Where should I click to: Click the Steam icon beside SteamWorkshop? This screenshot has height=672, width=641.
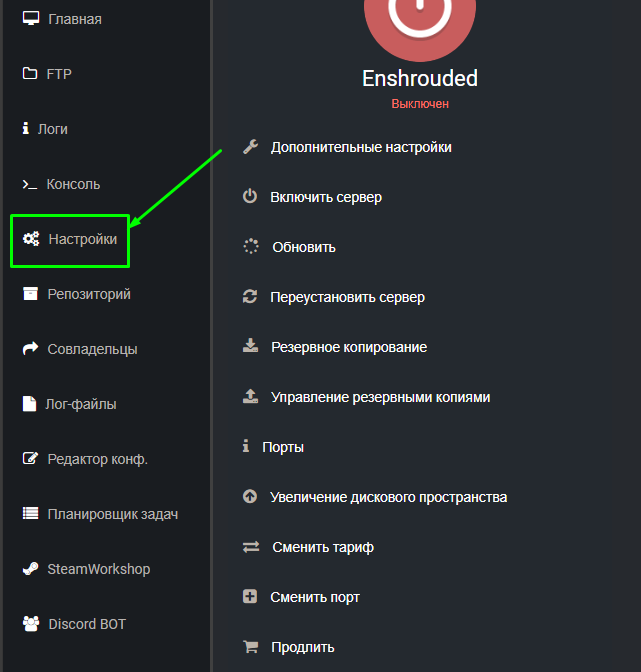pyautogui.click(x=30, y=569)
